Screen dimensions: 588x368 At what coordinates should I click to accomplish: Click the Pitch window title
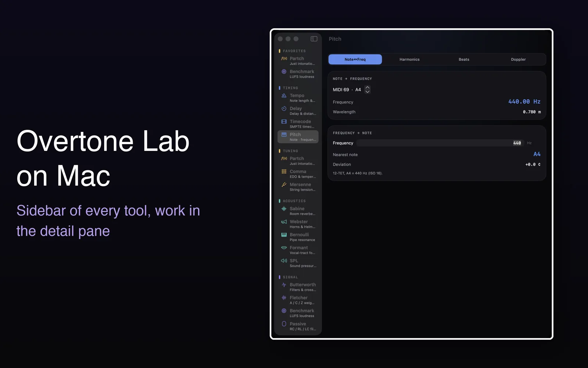(335, 39)
